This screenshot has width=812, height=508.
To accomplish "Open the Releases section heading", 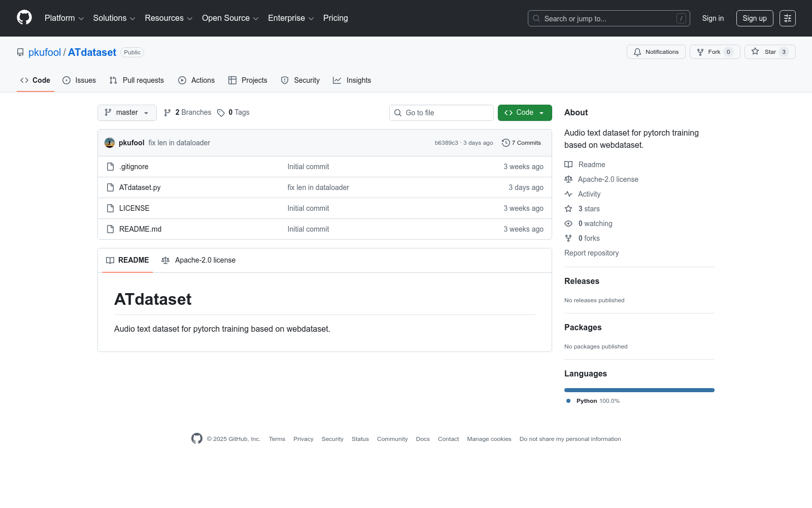I will pyautogui.click(x=582, y=281).
